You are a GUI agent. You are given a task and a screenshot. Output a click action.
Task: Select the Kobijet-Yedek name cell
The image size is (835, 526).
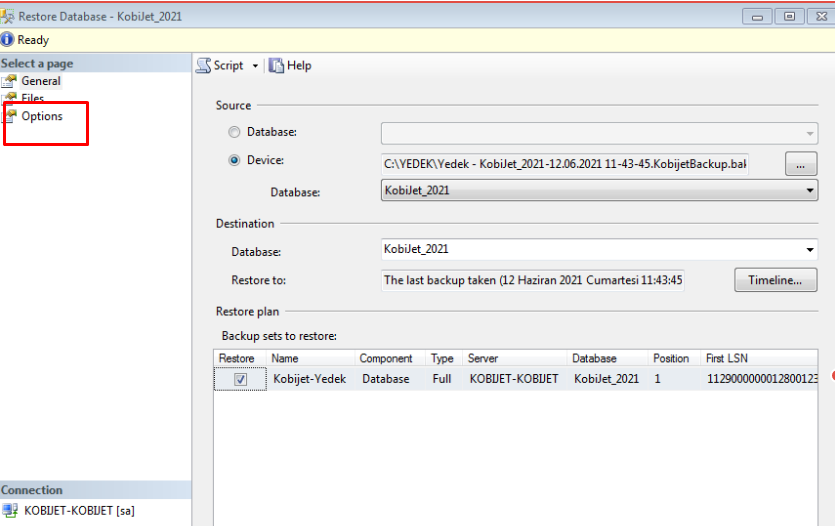(309, 379)
